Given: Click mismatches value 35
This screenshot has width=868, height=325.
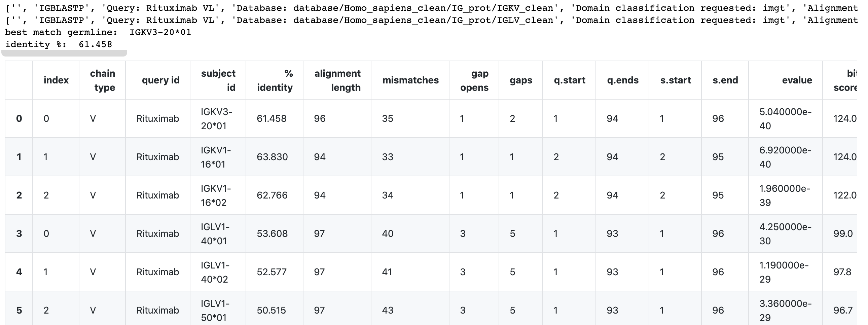Looking at the screenshot, I should [x=388, y=118].
